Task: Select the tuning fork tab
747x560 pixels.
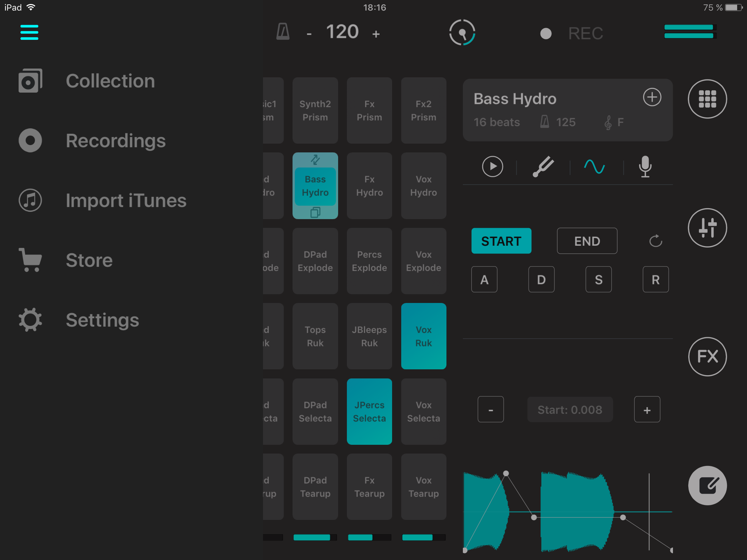Action: [543, 167]
